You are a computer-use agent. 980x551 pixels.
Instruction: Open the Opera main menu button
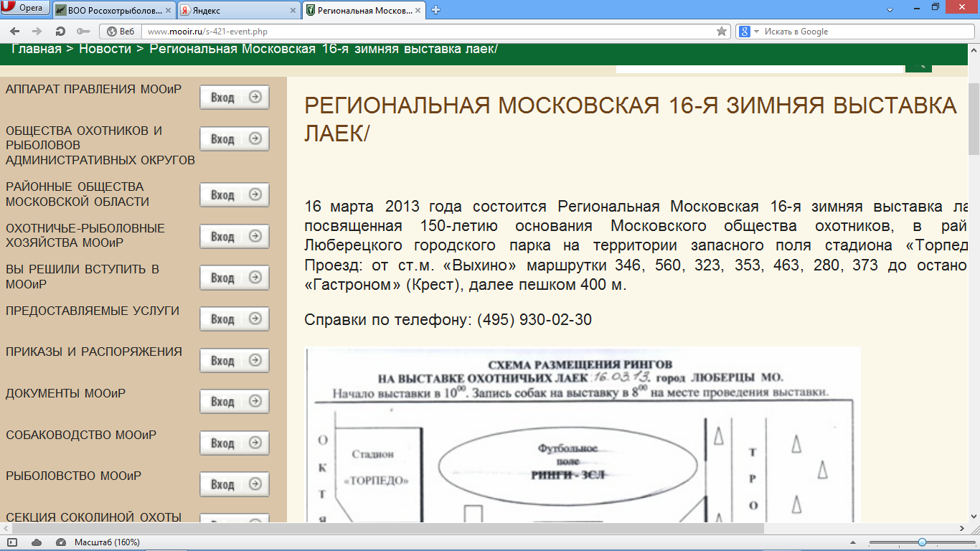25,9
